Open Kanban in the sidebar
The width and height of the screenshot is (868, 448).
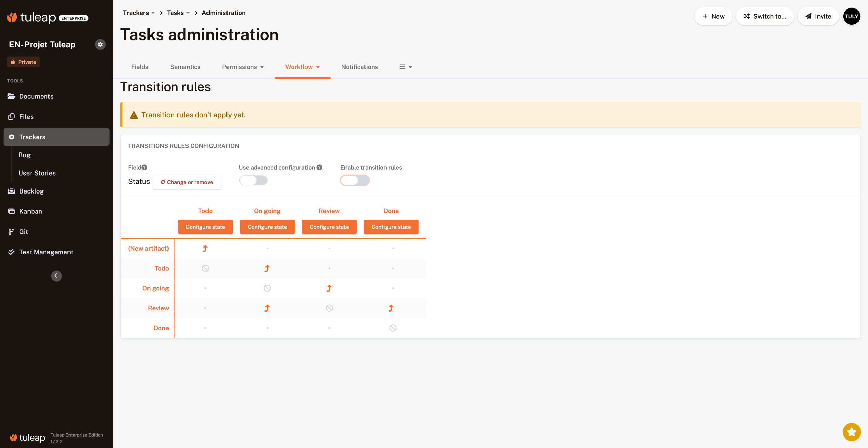31,211
